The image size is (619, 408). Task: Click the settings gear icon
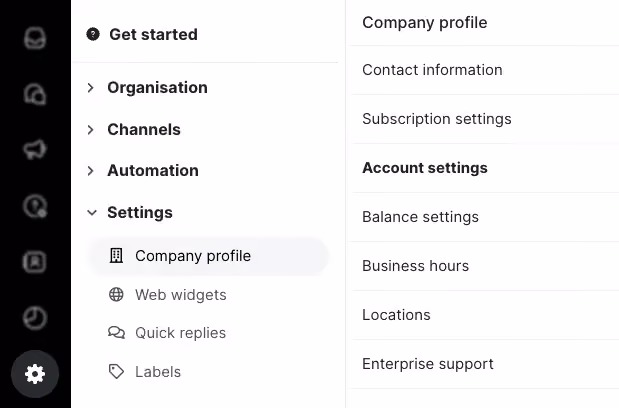pos(35,374)
